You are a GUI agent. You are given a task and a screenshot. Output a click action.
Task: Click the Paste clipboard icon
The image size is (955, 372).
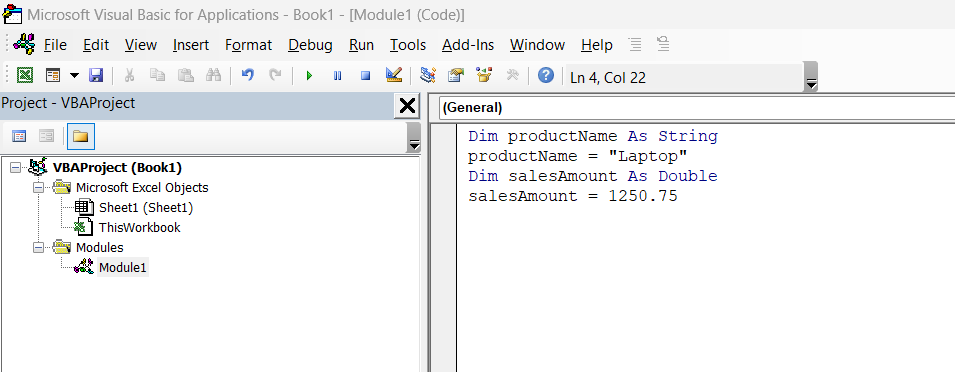pos(185,75)
